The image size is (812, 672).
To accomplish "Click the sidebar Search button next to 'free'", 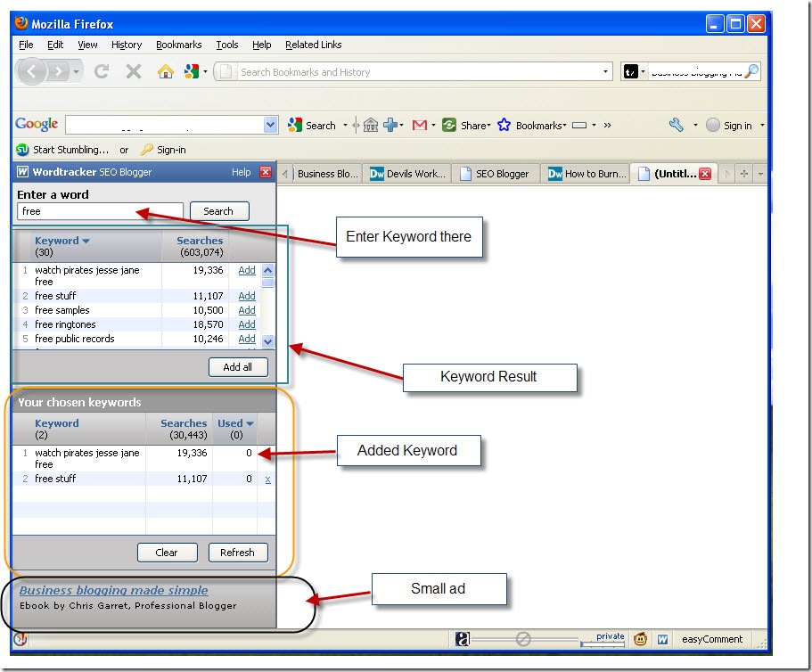I will (x=219, y=211).
